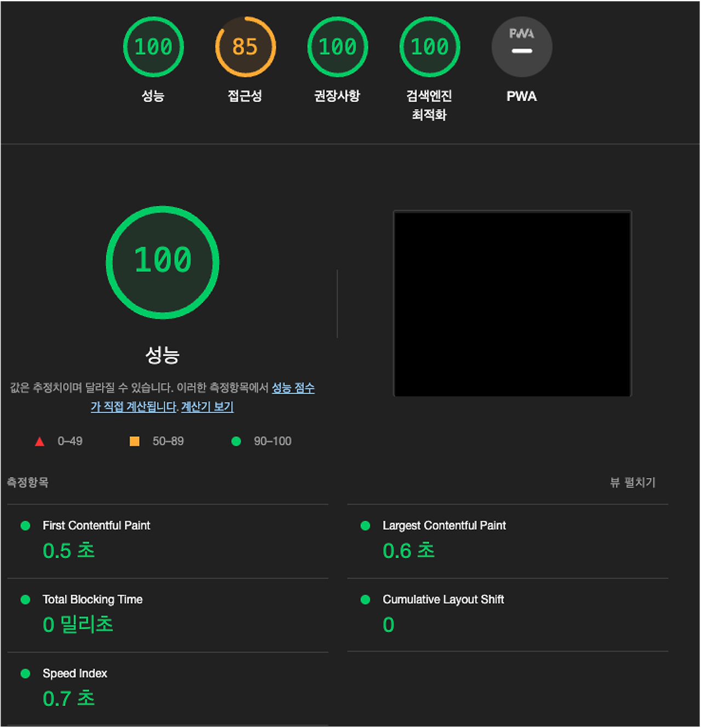Expand the Cumulative Layout Shift metric
701x728 pixels.
click(x=443, y=599)
